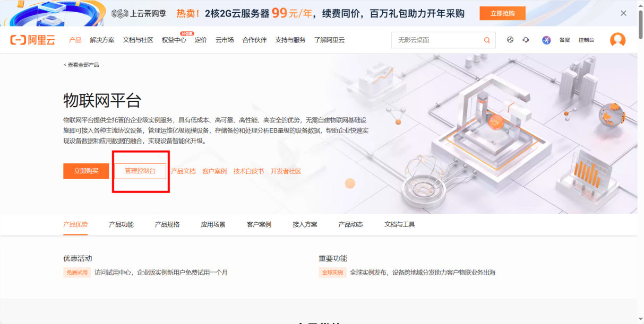Open the globe language/region icon
The width and height of the screenshot is (644, 324).
point(510,40)
